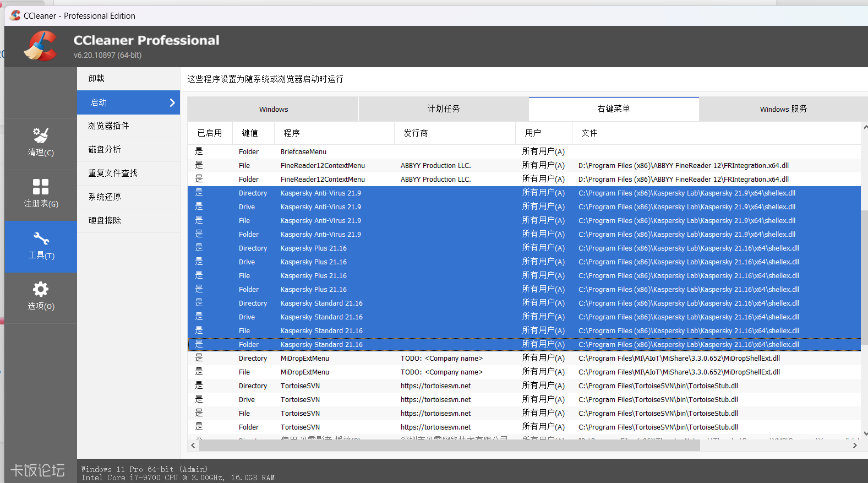868x483 pixels.
Task: Sort by 用户 column header
Action: pos(544,133)
